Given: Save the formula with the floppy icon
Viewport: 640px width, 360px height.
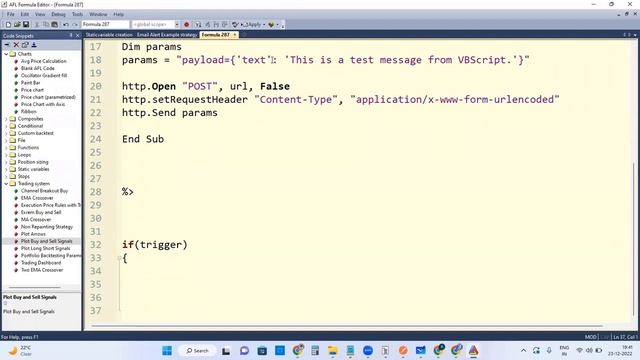Looking at the screenshot, I should (26, 25).
